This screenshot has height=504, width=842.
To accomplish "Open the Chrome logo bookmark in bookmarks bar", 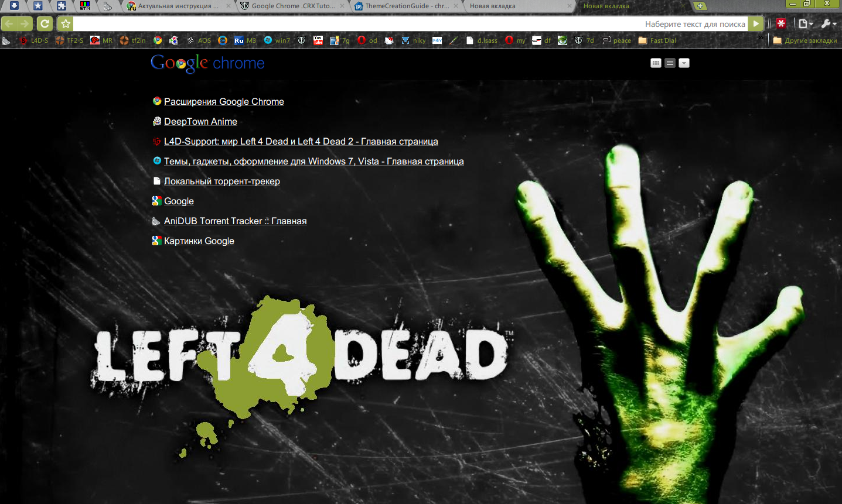I will tap(158, 40).
